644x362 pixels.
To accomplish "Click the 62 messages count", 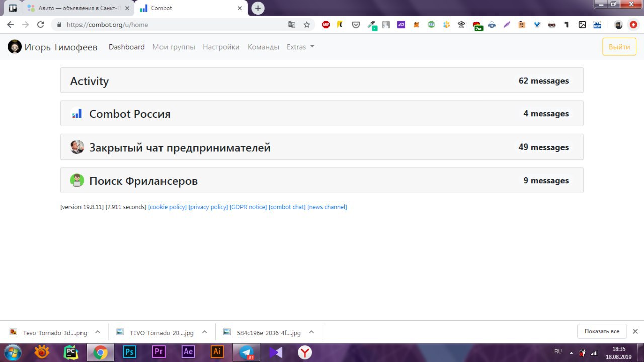I will (544, 81).
